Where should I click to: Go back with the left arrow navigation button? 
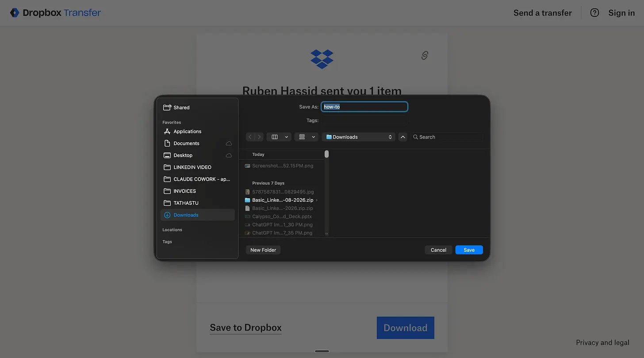(250, 137)
